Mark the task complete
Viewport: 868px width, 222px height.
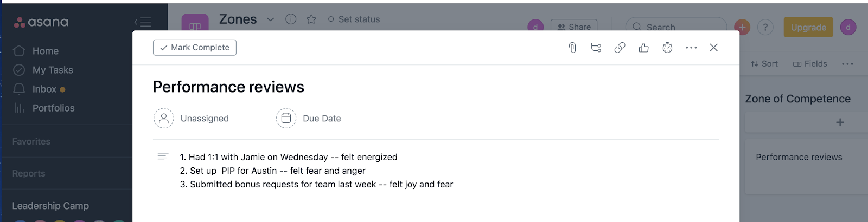[195, 48]
